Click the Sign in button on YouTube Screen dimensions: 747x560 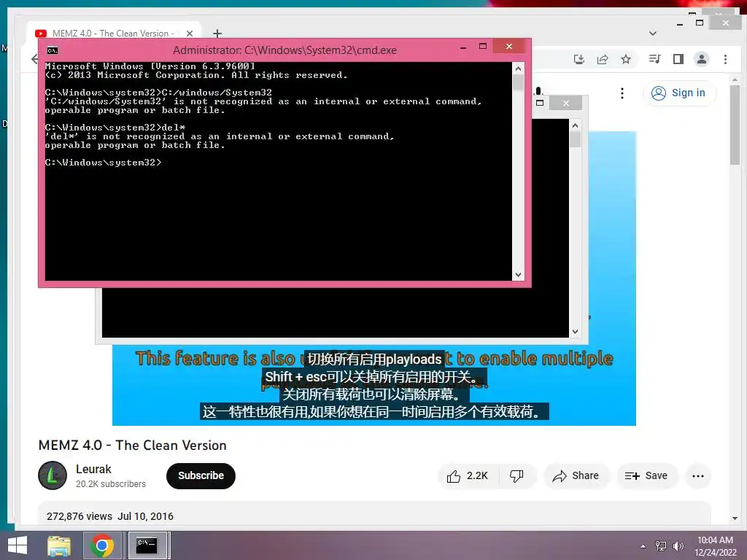click(679, 93)
